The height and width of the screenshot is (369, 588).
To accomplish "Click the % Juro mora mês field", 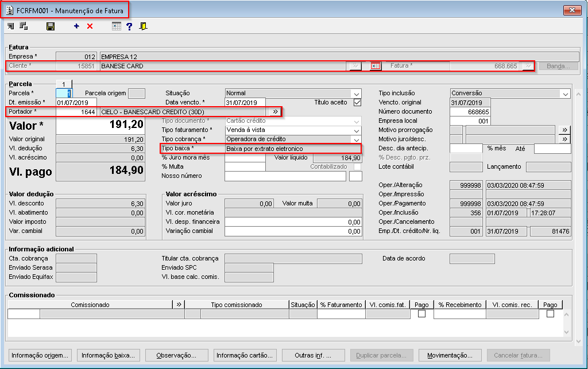I will 245,158.
